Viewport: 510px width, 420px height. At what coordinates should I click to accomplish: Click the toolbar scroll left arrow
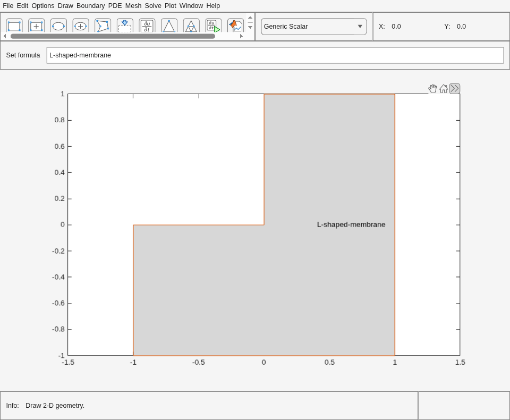5,36
